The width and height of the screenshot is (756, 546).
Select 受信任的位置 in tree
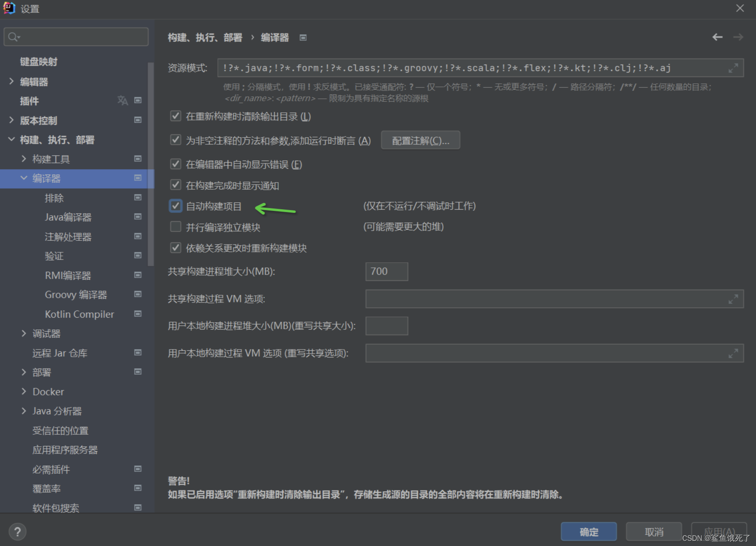click(x=61, y=430)
